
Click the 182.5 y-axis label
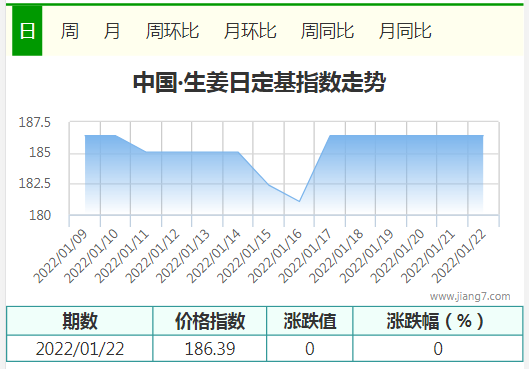pos(34,183)
